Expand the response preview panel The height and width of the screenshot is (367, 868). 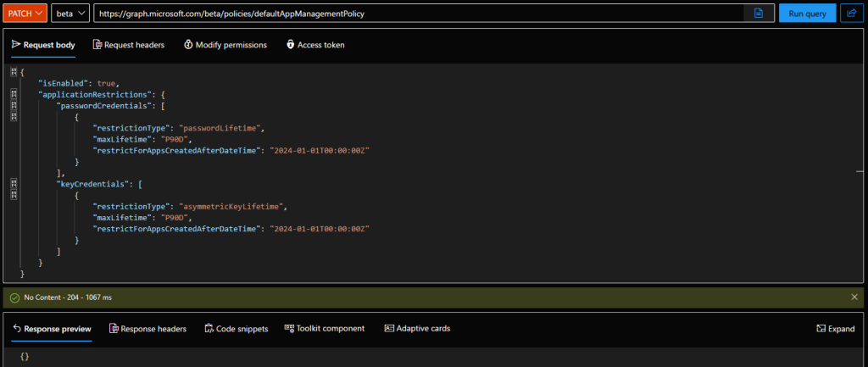tap(835, 328)
